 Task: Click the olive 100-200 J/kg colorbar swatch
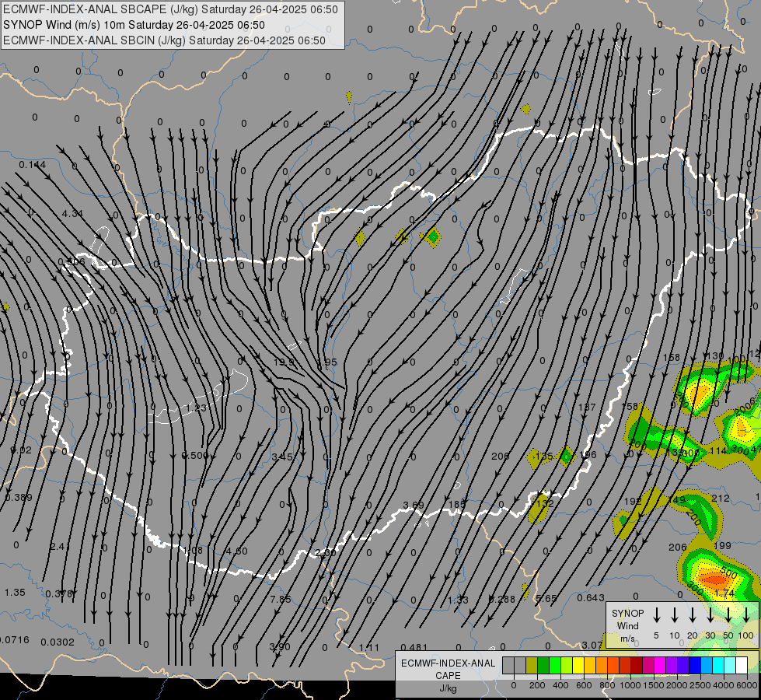pyautogui.click(x=532, y=666)
